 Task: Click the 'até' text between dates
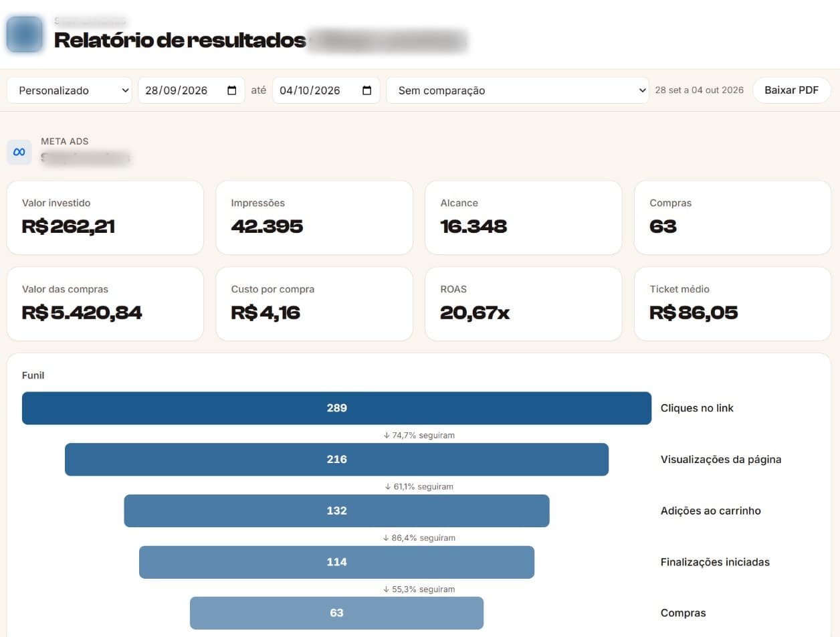click(x=258, y=90)
